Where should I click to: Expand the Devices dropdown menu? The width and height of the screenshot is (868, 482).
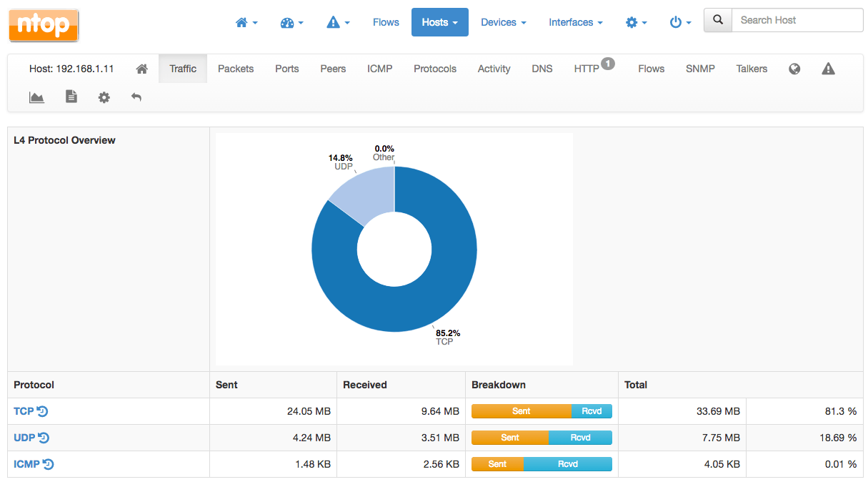(503, 22)
